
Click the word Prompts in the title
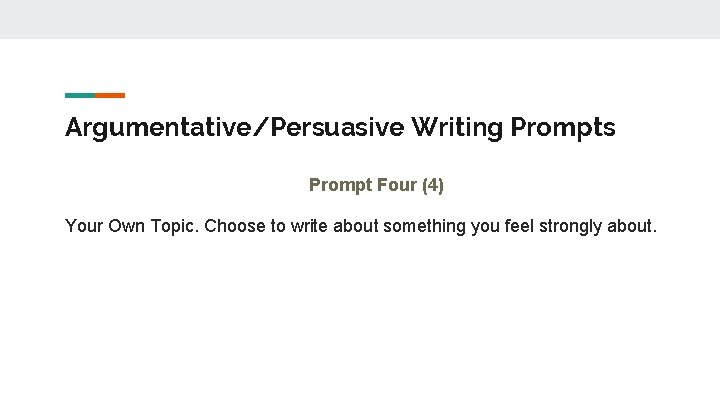(x=563, y=128)
